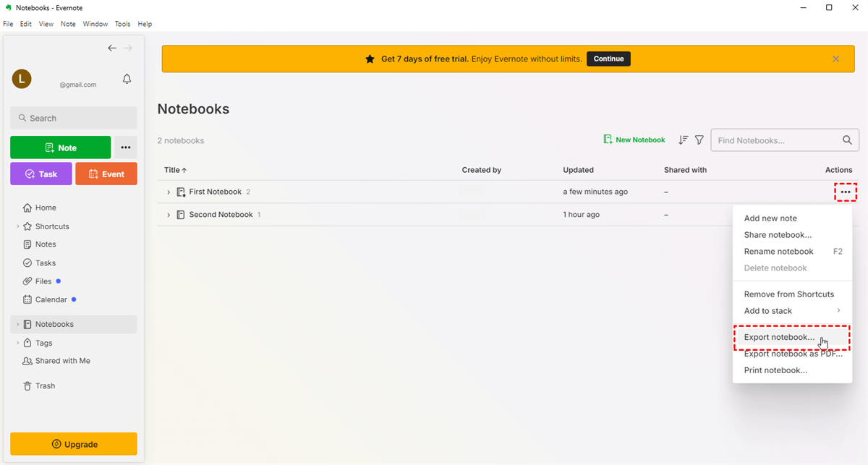Open the Tools menu
868x465 pixels.
point(123,24)
